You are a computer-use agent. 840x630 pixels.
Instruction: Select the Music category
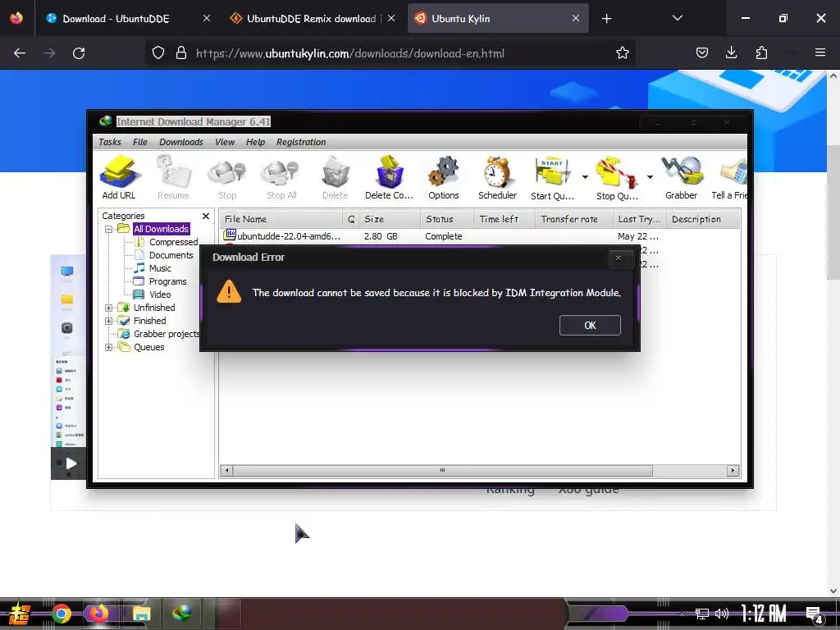point(160,268)
